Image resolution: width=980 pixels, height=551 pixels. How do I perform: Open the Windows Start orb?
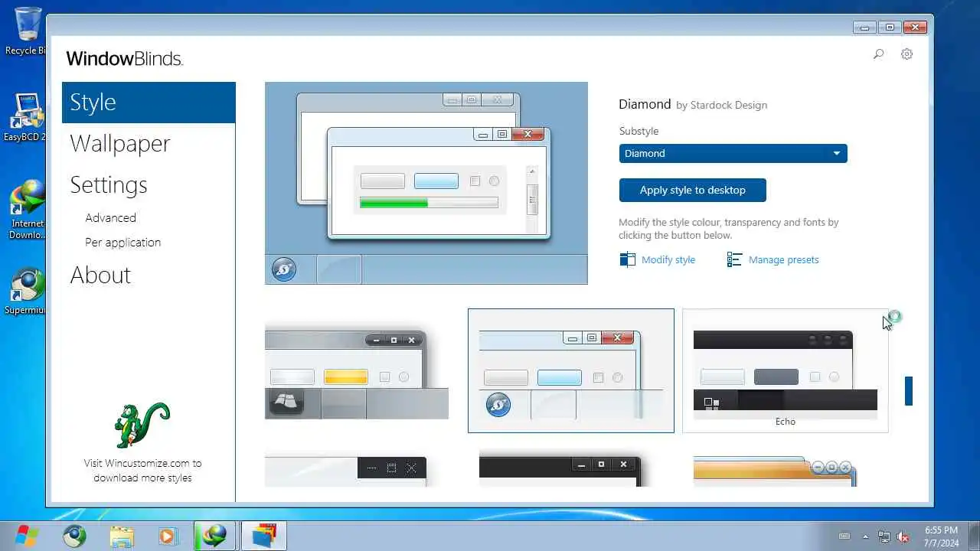(x=27, y=536)
